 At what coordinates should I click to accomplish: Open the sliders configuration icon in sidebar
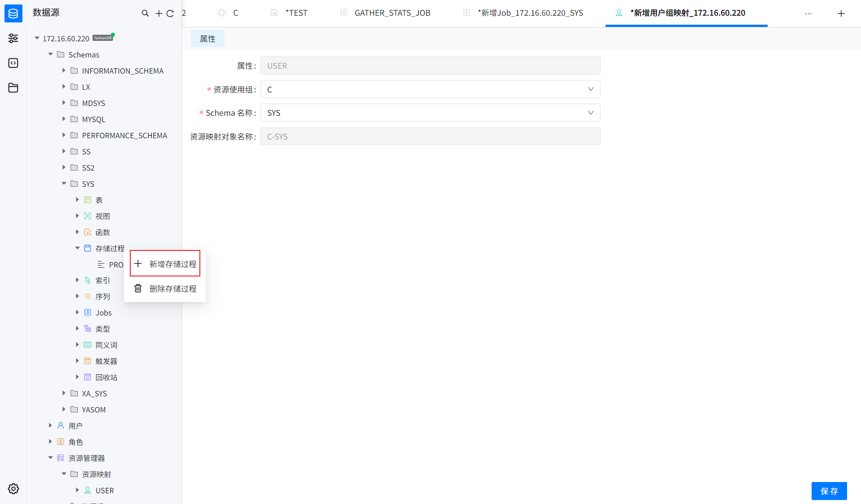point(13,39)
